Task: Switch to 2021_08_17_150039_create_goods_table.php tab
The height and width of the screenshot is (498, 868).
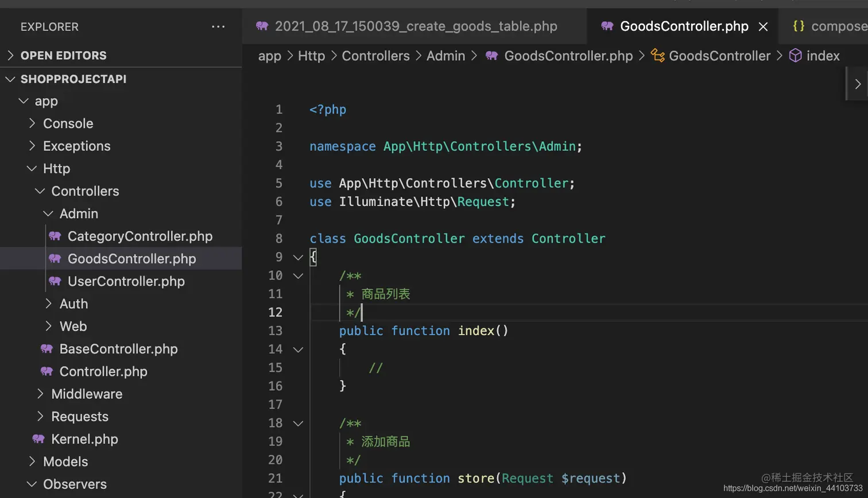Action: [x=414, y=26]
